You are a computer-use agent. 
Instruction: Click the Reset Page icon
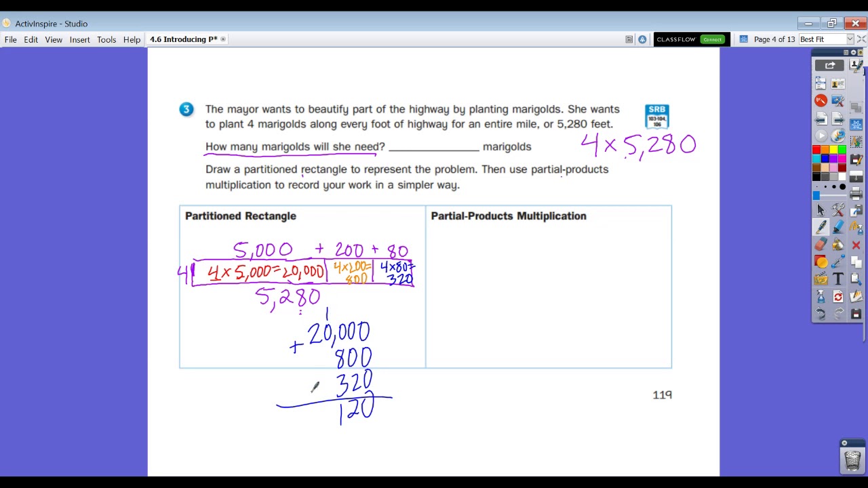[x=838, y=297]
